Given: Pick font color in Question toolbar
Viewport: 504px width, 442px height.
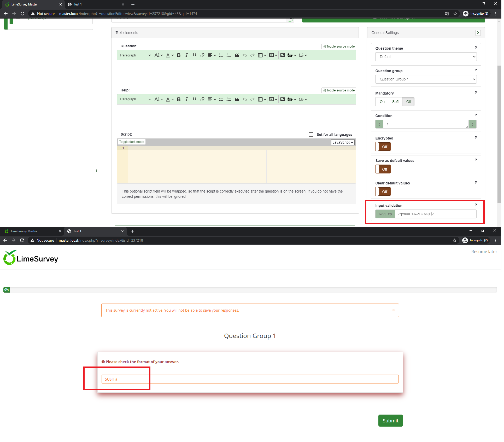Looking at the screenshot, I should coord(168,55).
